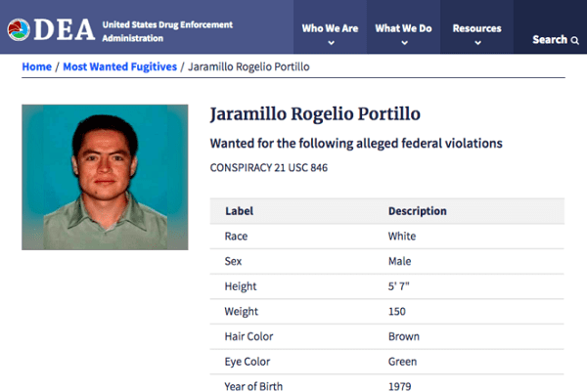Click the Brown hair color value

(403, 336)
